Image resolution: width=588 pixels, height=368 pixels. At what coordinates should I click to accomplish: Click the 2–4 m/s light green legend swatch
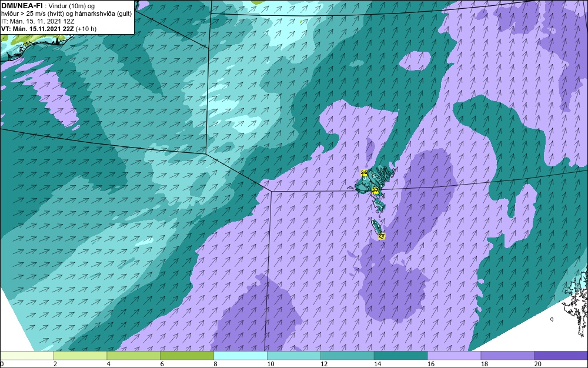[80, 356]
